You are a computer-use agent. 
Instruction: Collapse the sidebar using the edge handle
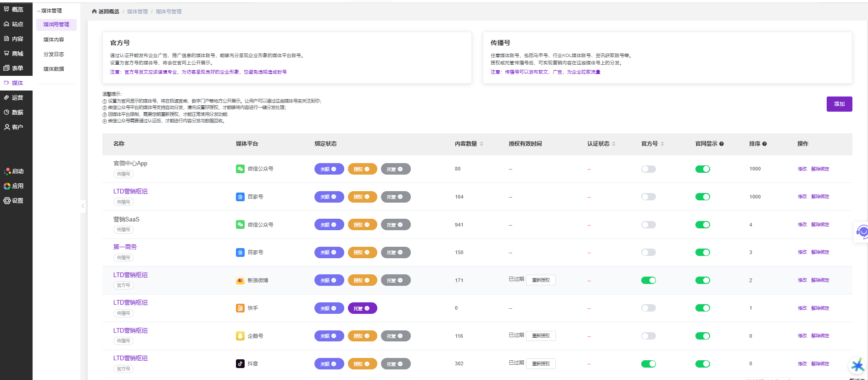tap(83, 206)
